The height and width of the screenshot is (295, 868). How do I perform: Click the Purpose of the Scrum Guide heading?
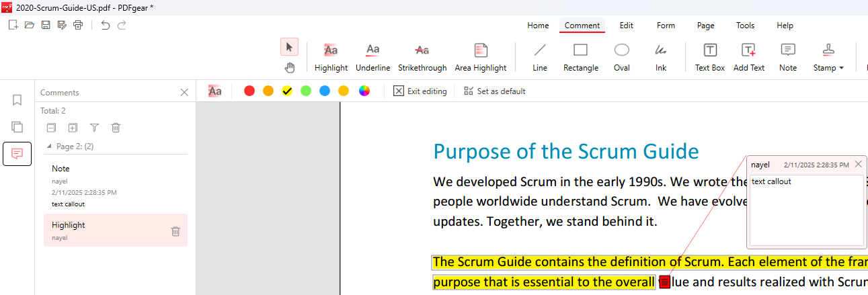566,152
